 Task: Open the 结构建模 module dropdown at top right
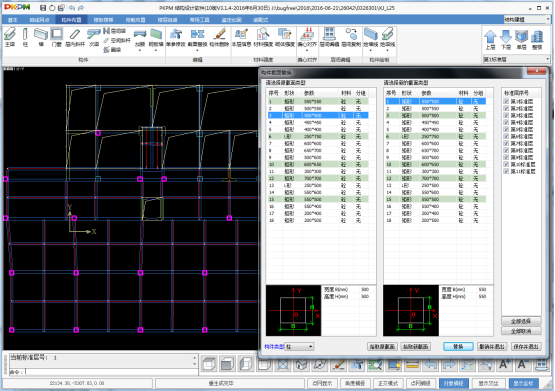[x=527, y=19]
